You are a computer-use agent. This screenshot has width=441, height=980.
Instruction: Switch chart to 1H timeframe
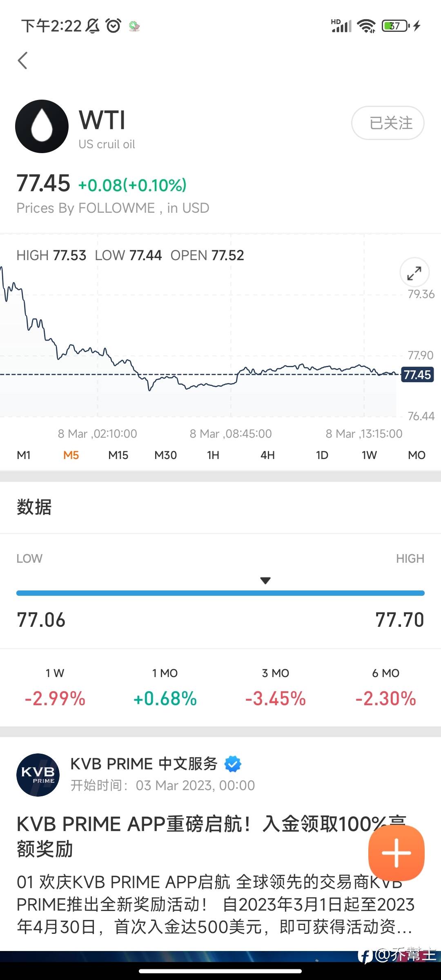213,455
